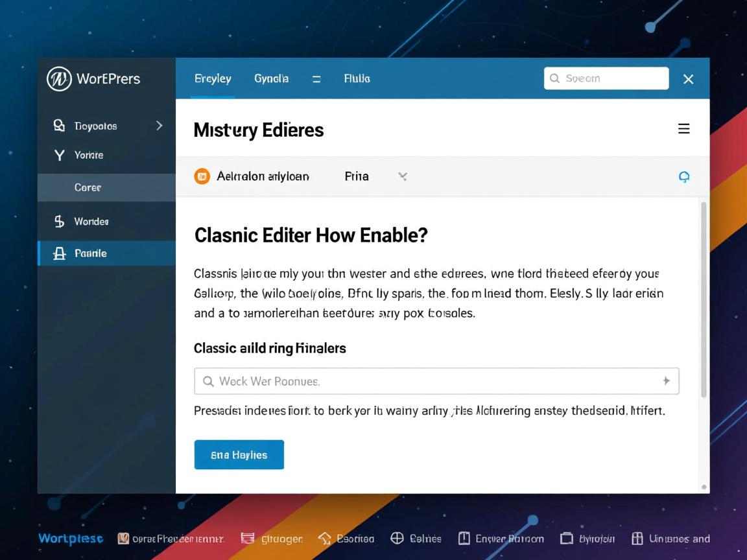Click the Wock Wer Poonues search box
The height and width of the screenshot is (560, 747).
pyautogui.click(x=428, y=381)
